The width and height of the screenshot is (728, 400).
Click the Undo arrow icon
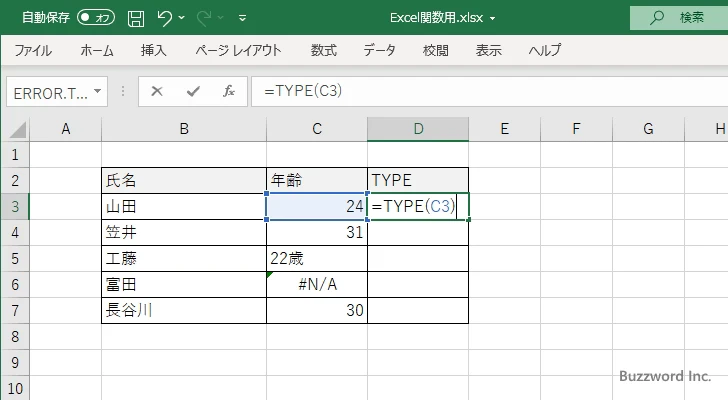click(x=164, y=18)
